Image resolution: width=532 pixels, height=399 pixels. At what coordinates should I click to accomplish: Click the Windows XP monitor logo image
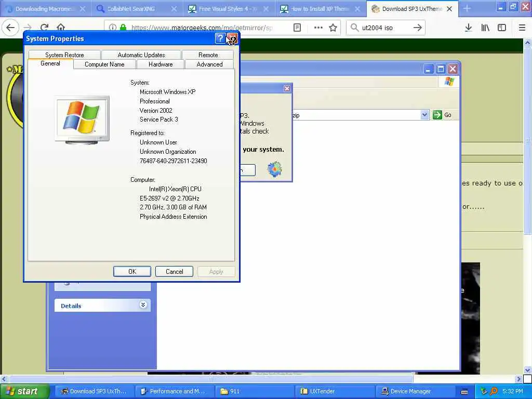click(x=82, y=120)
